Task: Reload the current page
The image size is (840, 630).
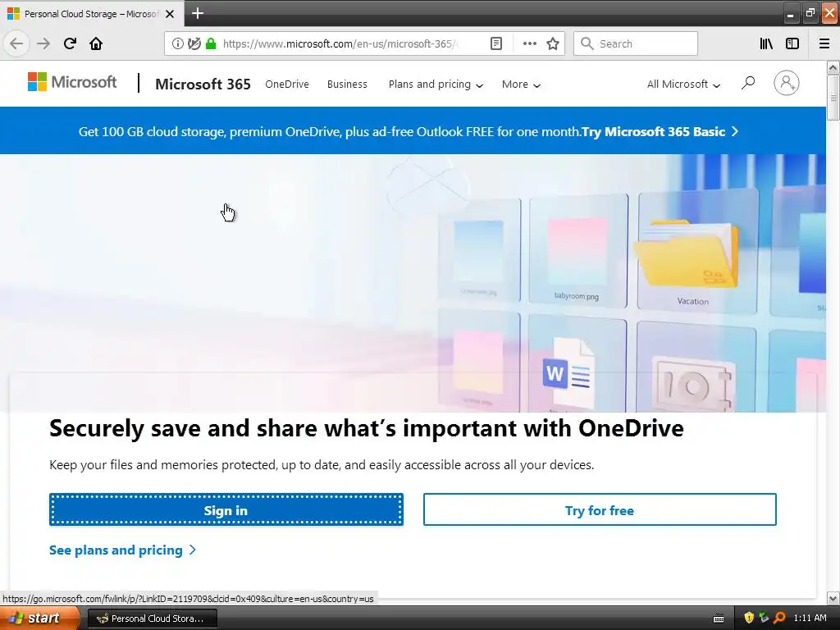Action: point(70,44)
